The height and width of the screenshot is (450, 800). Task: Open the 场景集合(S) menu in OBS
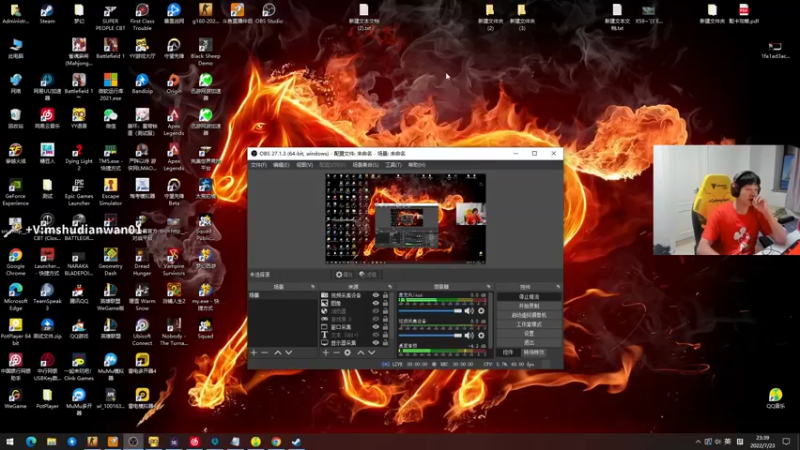365,165
